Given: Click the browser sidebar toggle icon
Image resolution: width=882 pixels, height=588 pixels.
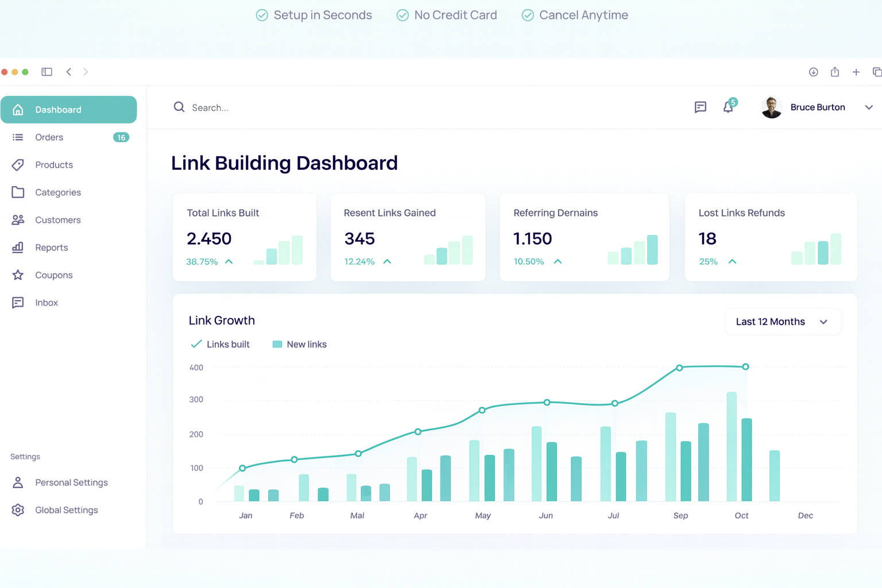Looking at the screenshot, I should (x=47, y=72).
